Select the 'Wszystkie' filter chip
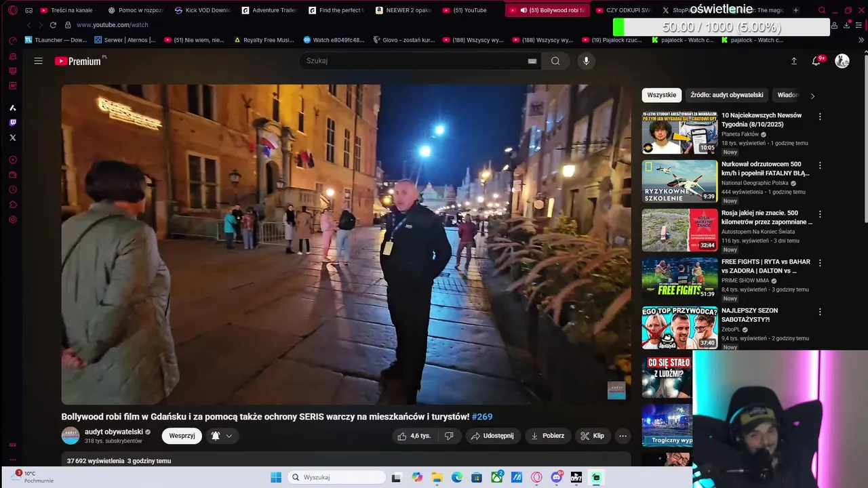The image size is (868, 488). [662, 95]
